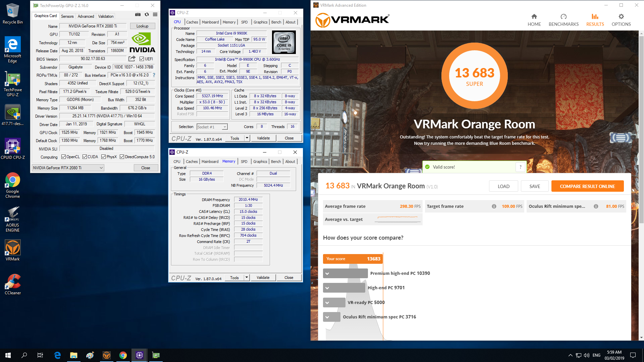Click the Valid score help question mark
644x362 pixels.
pos(520,167)
